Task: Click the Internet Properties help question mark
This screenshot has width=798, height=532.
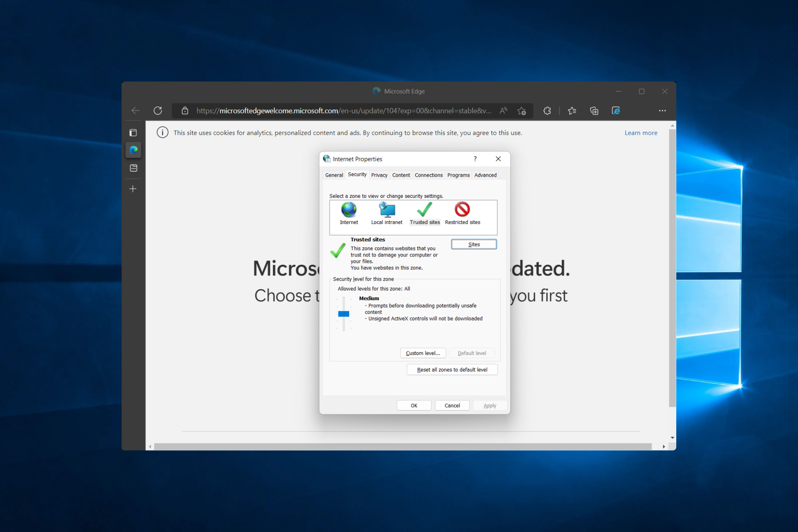Action: [x=475, y=159]
